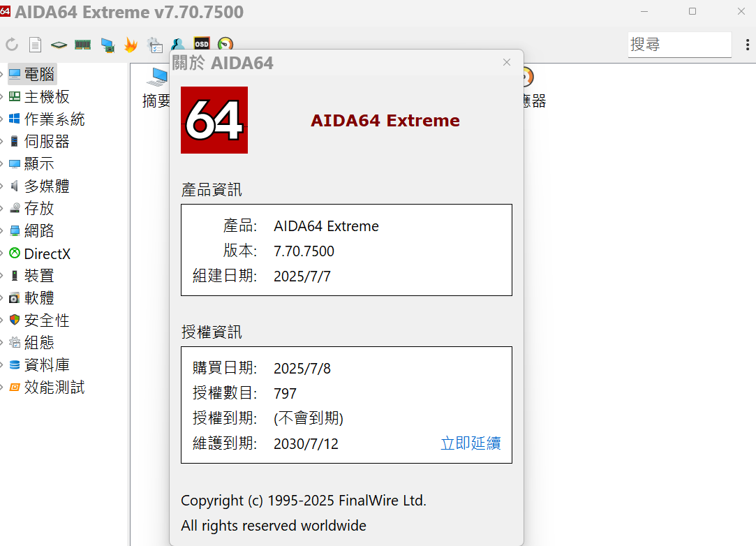Choose the 軟體 tree category
Image resolution: width=756 pixels, height=546 pixels.
32,297
